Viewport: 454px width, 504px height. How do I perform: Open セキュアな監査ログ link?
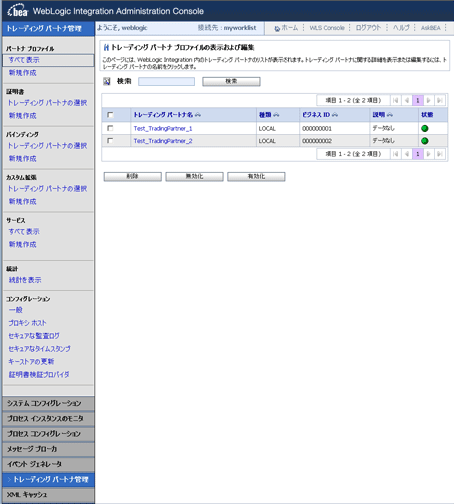tap(34, 336)
